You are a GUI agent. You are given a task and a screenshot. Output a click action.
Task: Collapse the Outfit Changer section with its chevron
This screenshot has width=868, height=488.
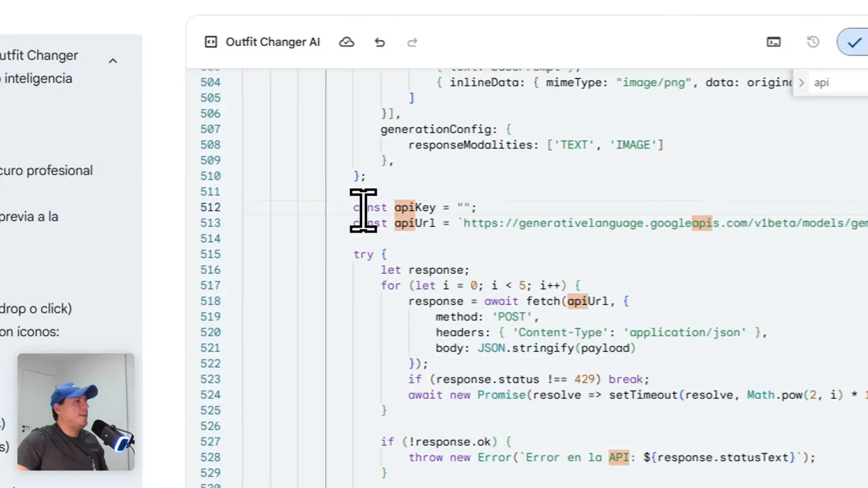[113, 60]
